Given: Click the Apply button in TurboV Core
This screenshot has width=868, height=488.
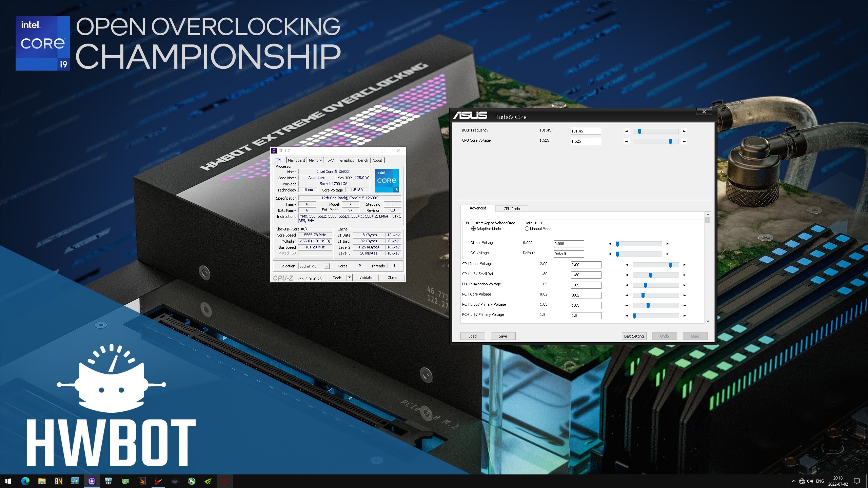Looking at the screenshot, I should click(x=695, y=336).
